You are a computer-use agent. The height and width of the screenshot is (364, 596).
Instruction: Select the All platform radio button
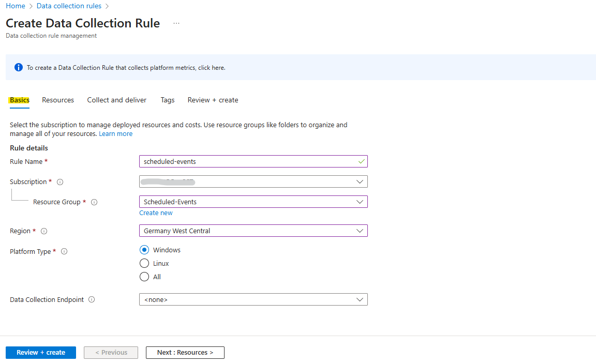(x=144, y=277)
